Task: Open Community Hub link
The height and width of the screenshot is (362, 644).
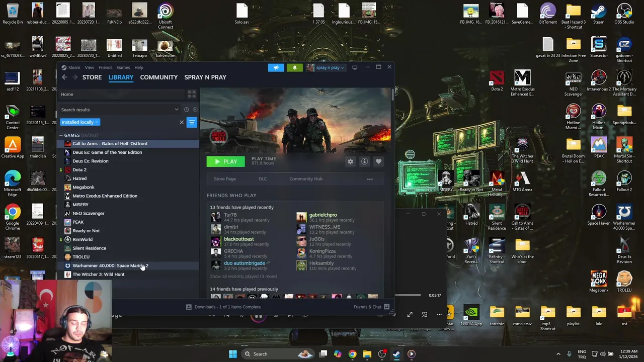Action: pyautogui.click(x=306, y=179)
